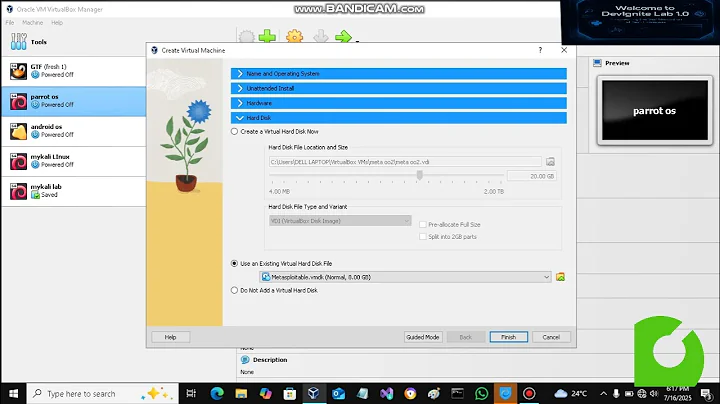Expand the Hardware section
The width and height of the screenshot is (720, 404).
tap(399, 103)
